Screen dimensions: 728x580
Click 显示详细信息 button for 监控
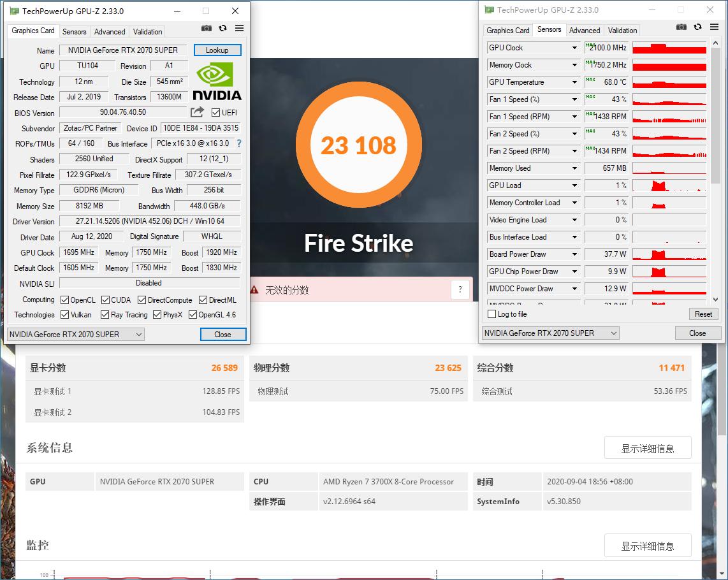648,546
